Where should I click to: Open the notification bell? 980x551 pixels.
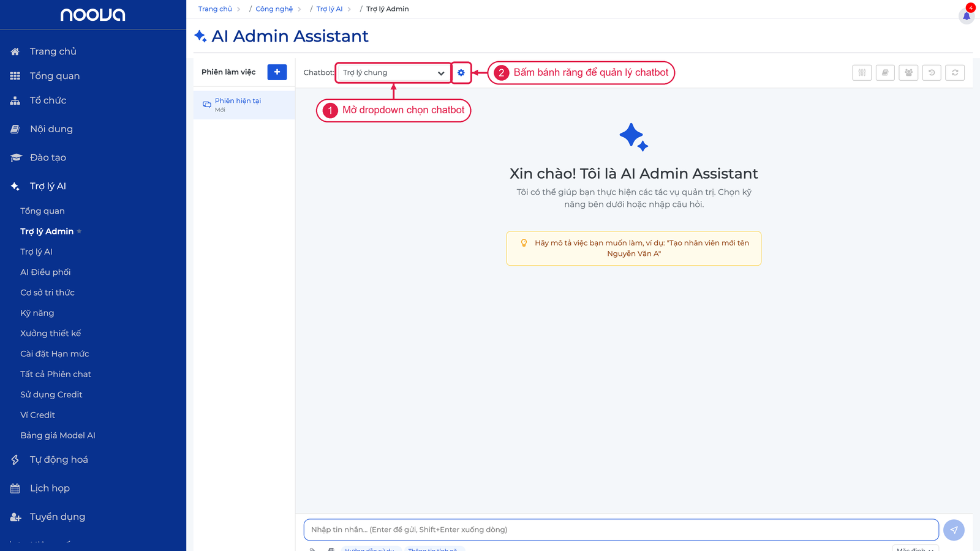tap(967, 15)
